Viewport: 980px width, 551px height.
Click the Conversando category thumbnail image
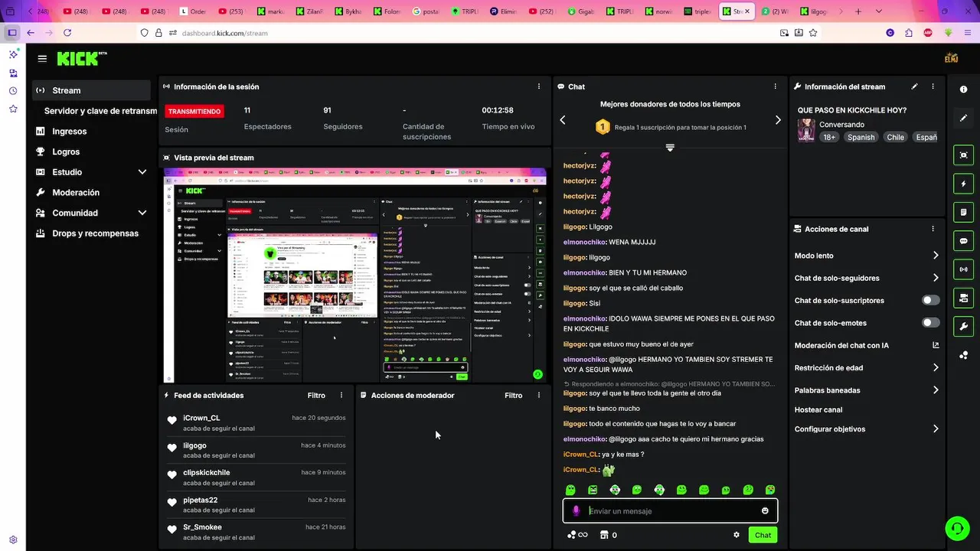806,131
